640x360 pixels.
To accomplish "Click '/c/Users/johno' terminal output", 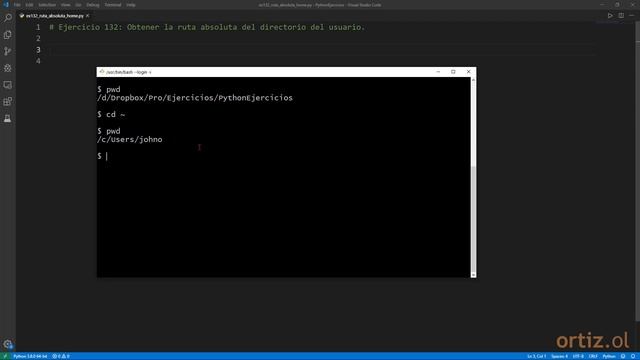I will tap(129, 140).
